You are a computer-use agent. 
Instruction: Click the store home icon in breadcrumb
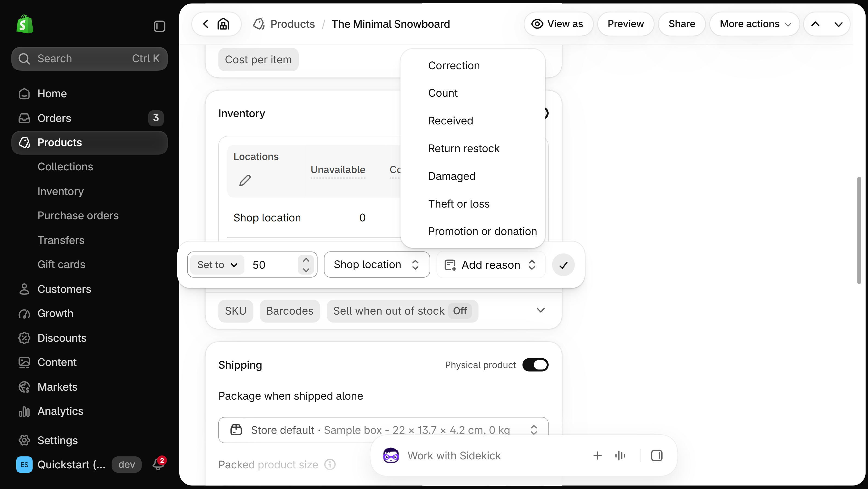223,24
